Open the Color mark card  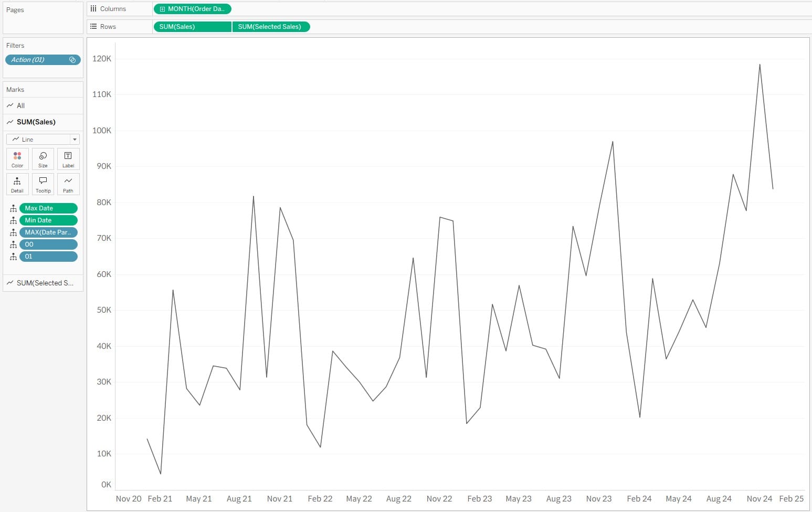(17, 159)
